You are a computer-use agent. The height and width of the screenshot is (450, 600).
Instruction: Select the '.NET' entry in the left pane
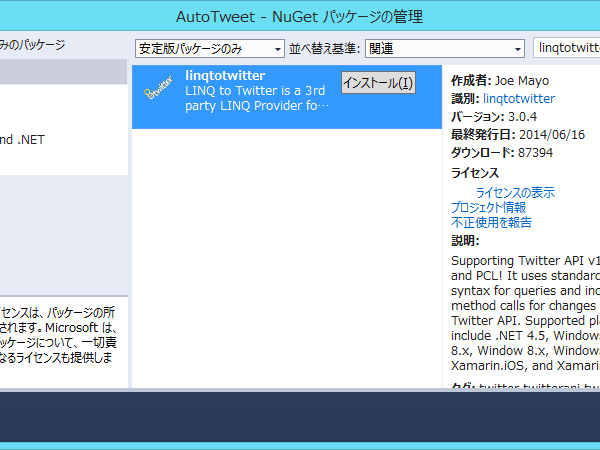[22, 140]
